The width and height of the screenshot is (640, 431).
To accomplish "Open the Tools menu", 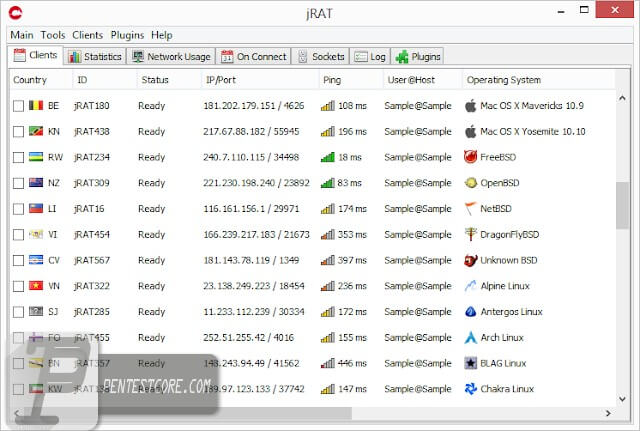I will [53, 35].
